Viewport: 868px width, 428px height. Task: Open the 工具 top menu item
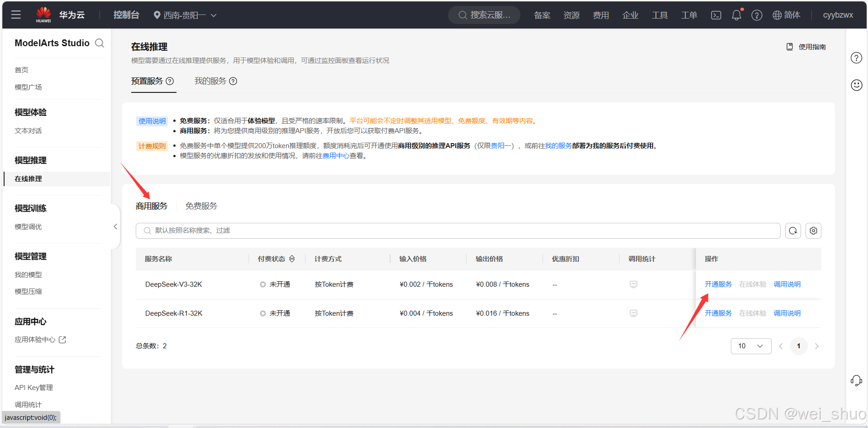[660, 15]
